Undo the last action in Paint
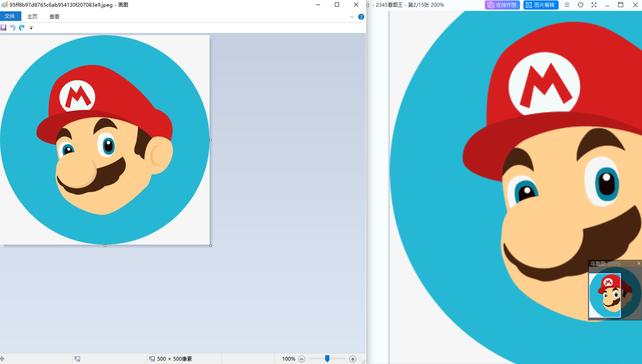 coord(13,28)
